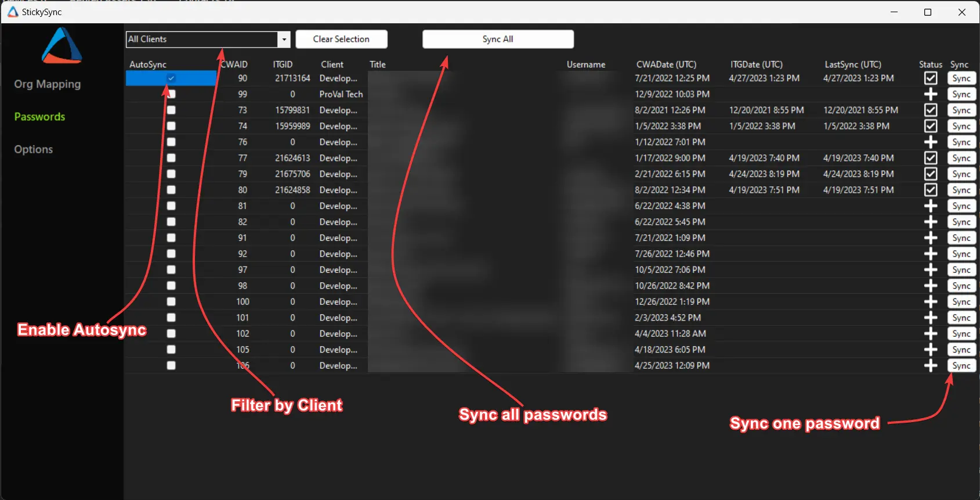Screen dimensions: 980x500
Task: Select ITGID cell 15799831
Action: tap(292, 110)
